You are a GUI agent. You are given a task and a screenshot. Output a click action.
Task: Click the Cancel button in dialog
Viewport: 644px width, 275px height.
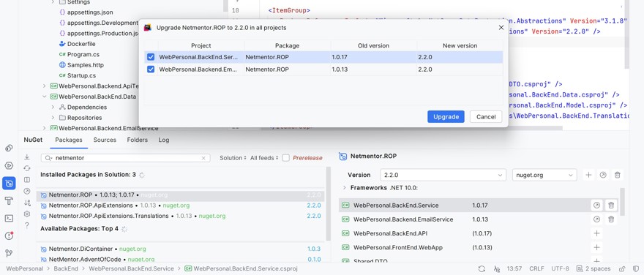pos(486,116)
